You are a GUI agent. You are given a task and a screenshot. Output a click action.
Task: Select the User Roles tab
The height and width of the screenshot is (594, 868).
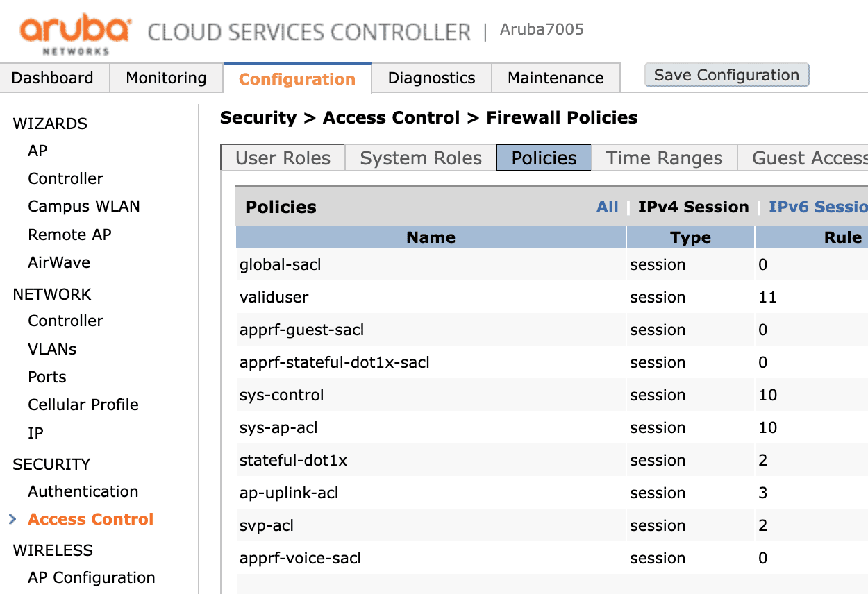pos(283,158)
